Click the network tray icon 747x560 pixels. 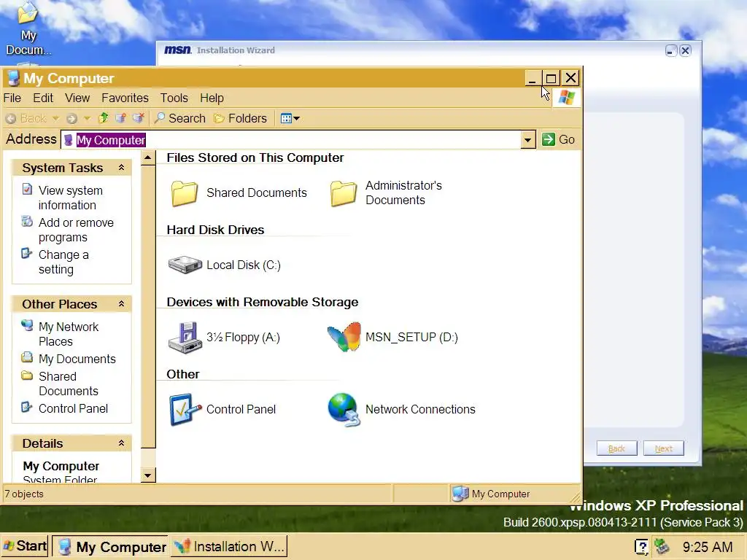tap(661, 547)
